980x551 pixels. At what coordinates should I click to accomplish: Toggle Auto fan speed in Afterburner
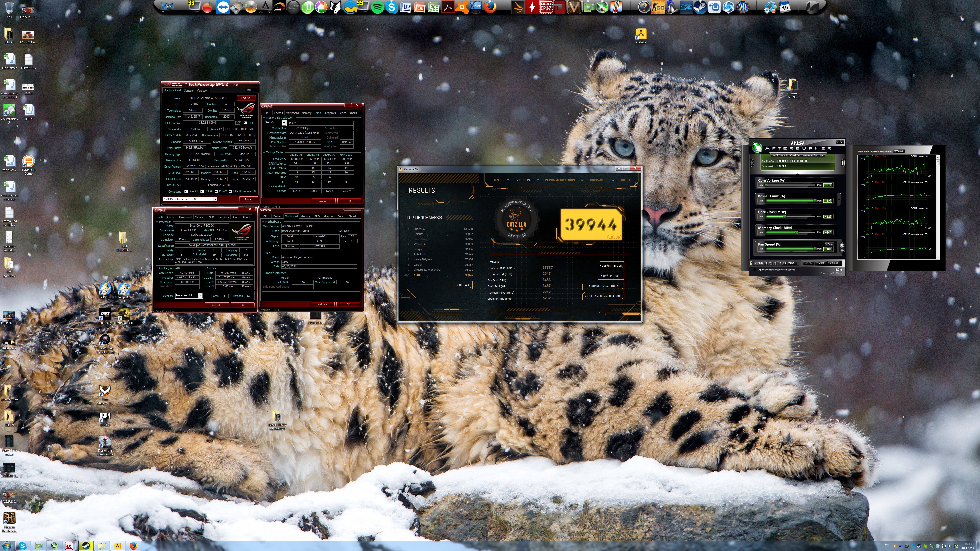click(x=829, y=244)
